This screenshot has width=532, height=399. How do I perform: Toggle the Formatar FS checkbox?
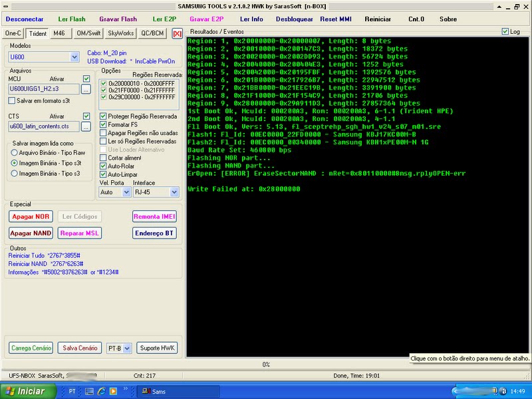[103, 124]
